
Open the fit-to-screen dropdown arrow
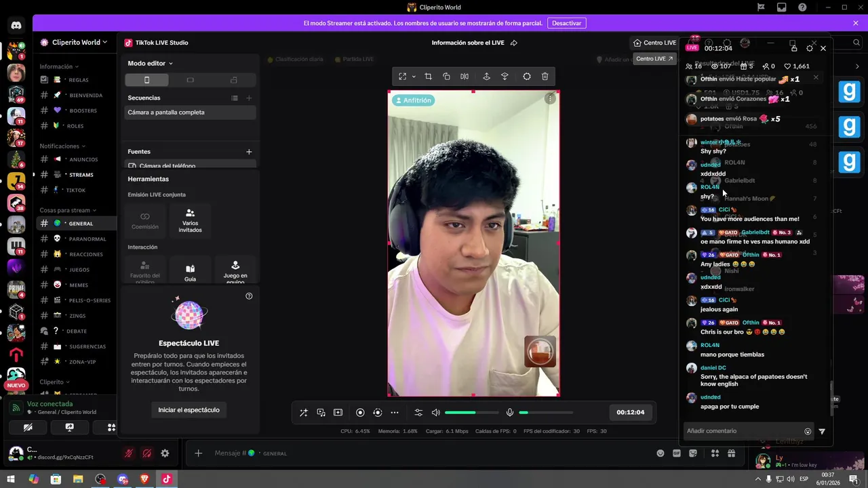click(x=414, y=77)
